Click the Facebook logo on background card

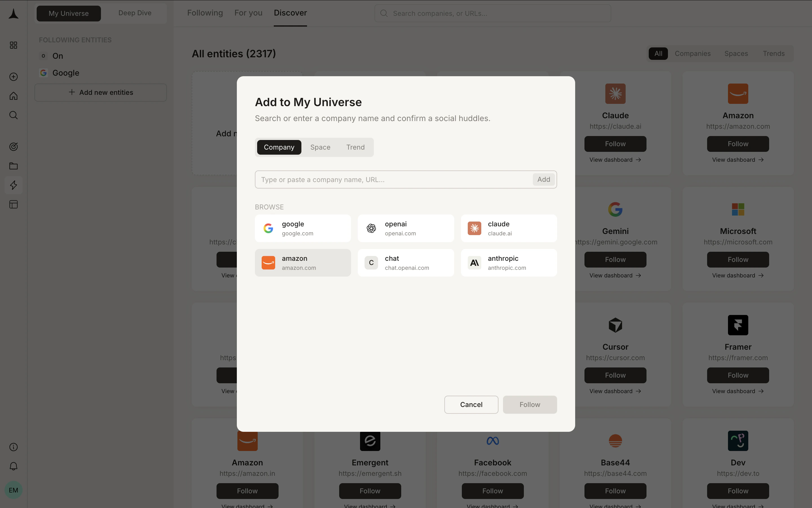point(493,441)
